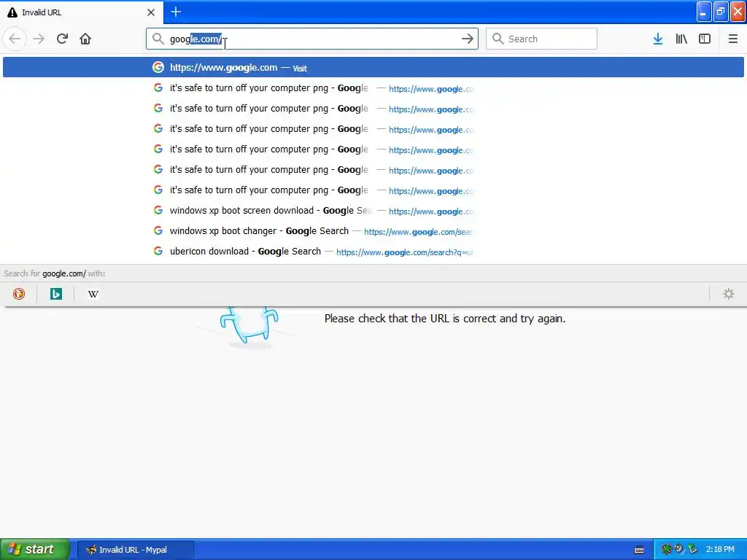Viewport: 747px width, 560px height.
Task: Open the on-screen keyboard tray icon
Action: pyautogui.click(x=639, y=550)
